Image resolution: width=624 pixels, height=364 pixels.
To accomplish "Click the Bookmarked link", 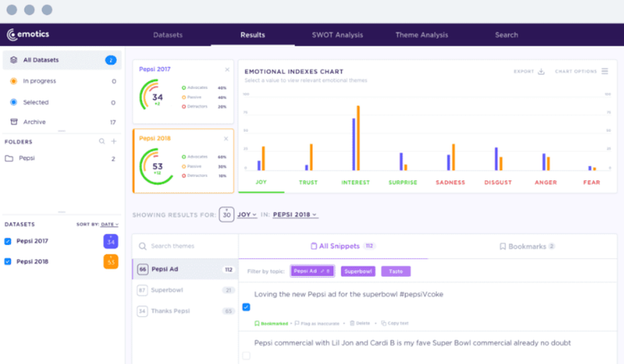I will point(271,323).
